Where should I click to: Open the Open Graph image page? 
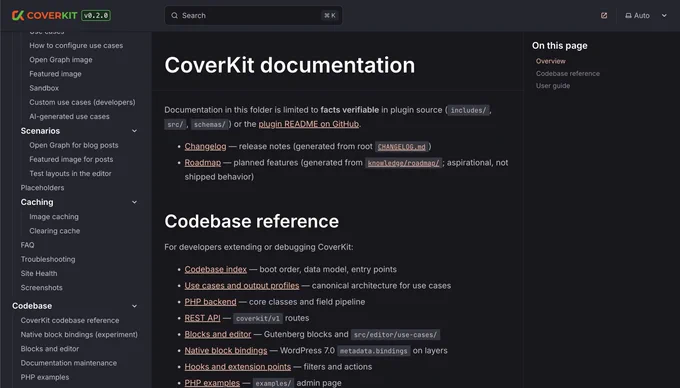(61, 60)
